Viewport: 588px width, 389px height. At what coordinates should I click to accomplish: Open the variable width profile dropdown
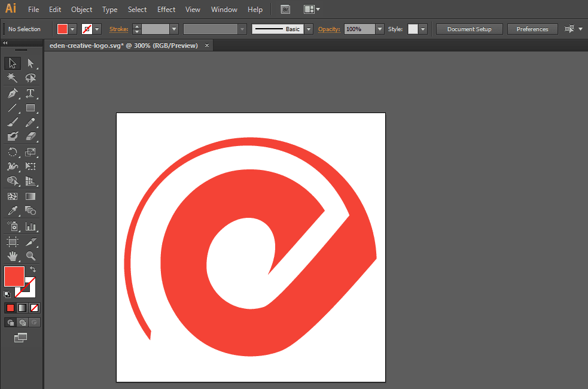point(242,29)
